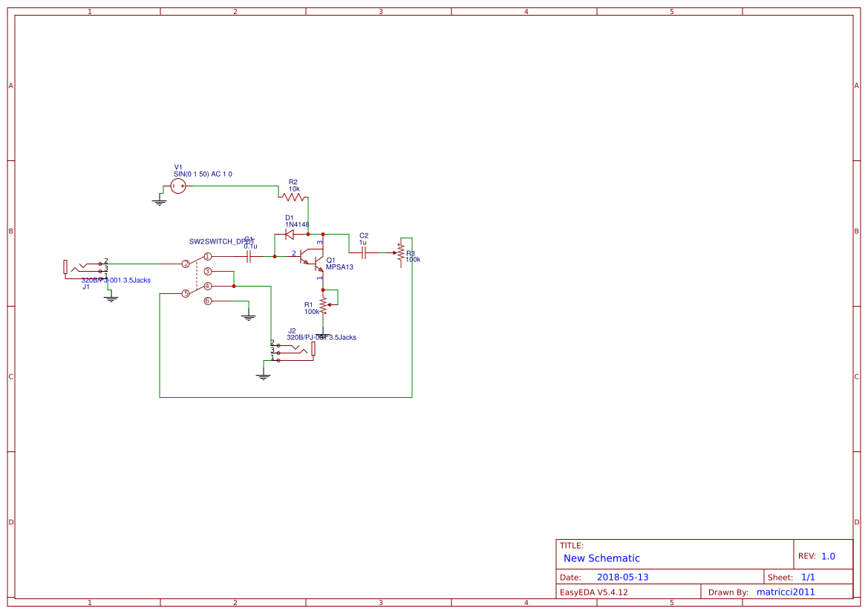Click the Date field 2018-05-13
Screen dimensions: 868x614
click(622, 576)
